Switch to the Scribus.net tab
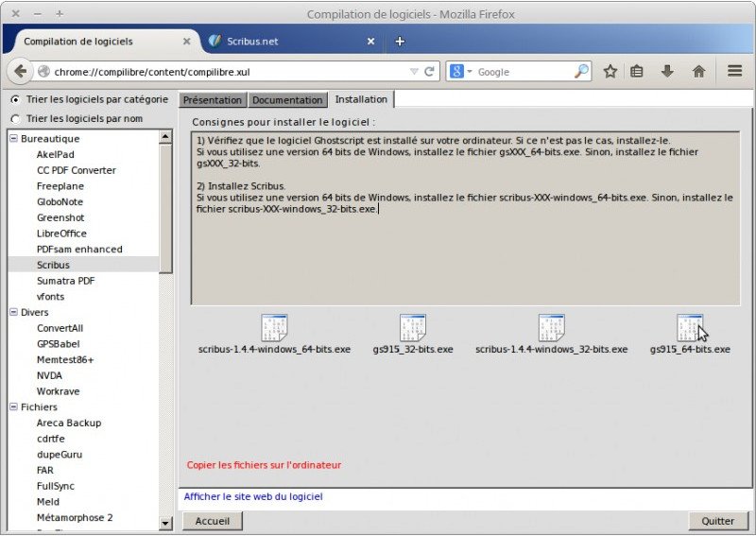 (291, 42)
